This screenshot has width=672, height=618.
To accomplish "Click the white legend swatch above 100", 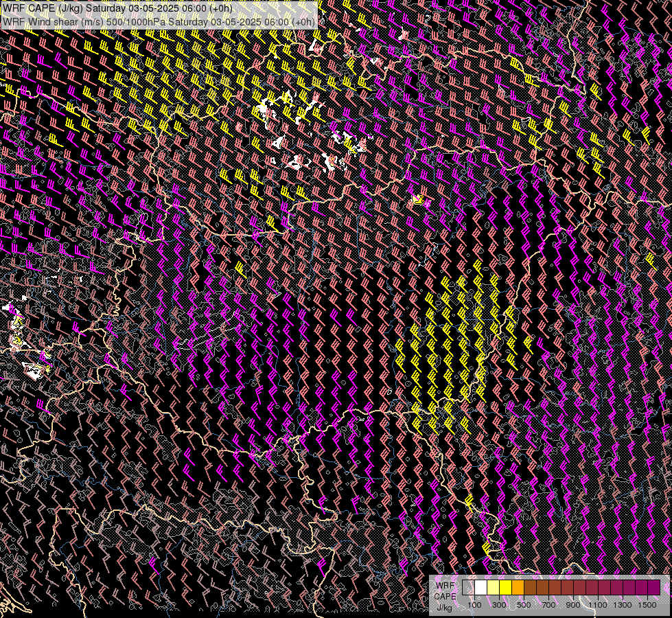I will pos(481,587).
